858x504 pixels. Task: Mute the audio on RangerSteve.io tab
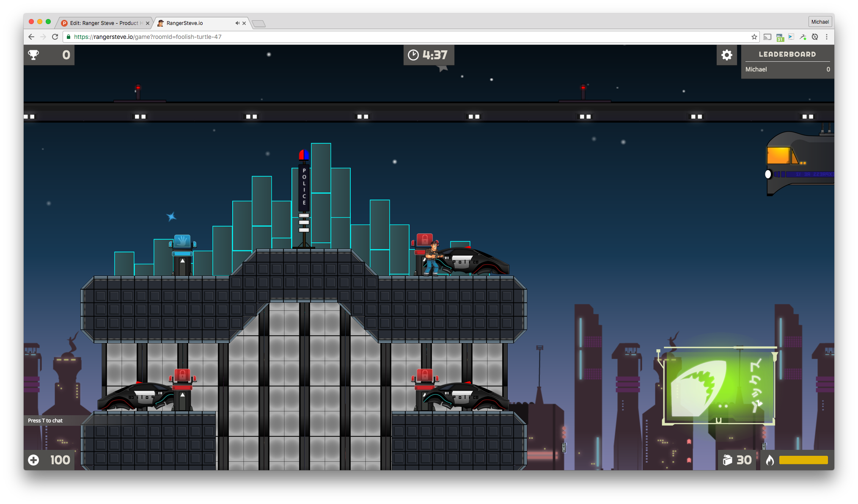pyautogui.click(x=237, y=23)
